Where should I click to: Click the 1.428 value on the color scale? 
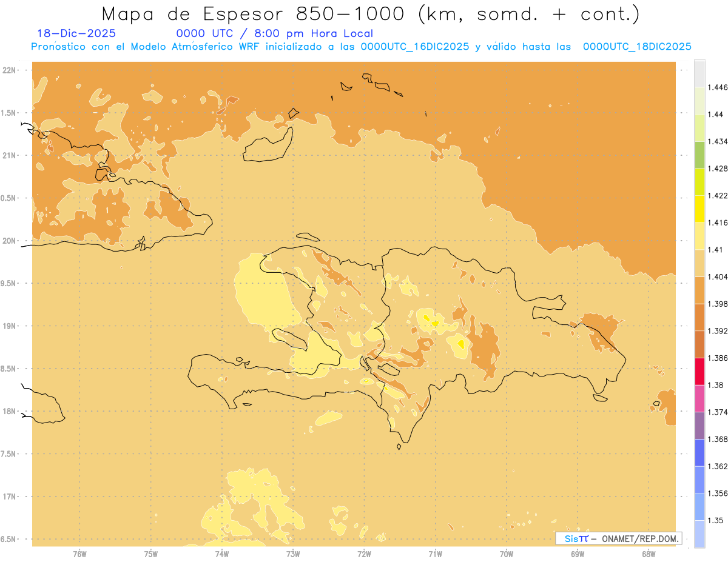[719, 169]
